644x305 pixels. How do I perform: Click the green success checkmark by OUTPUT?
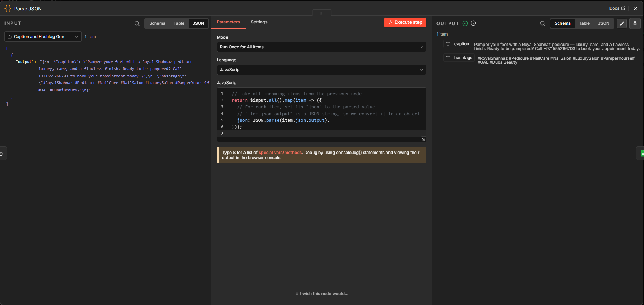point(465,23)
